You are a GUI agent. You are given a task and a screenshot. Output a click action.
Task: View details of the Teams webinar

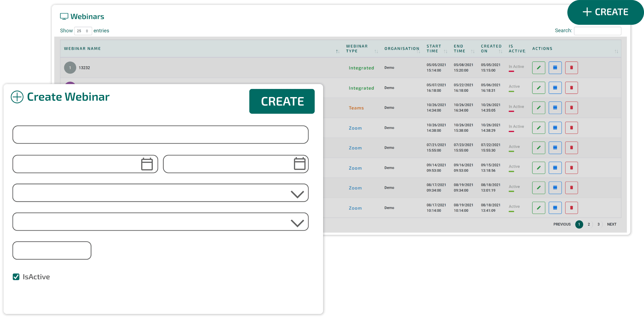[x=555, y=107]
